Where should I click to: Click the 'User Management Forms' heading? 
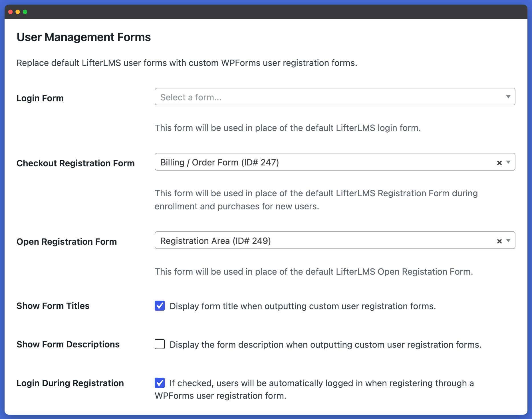(x=84, y=37)
